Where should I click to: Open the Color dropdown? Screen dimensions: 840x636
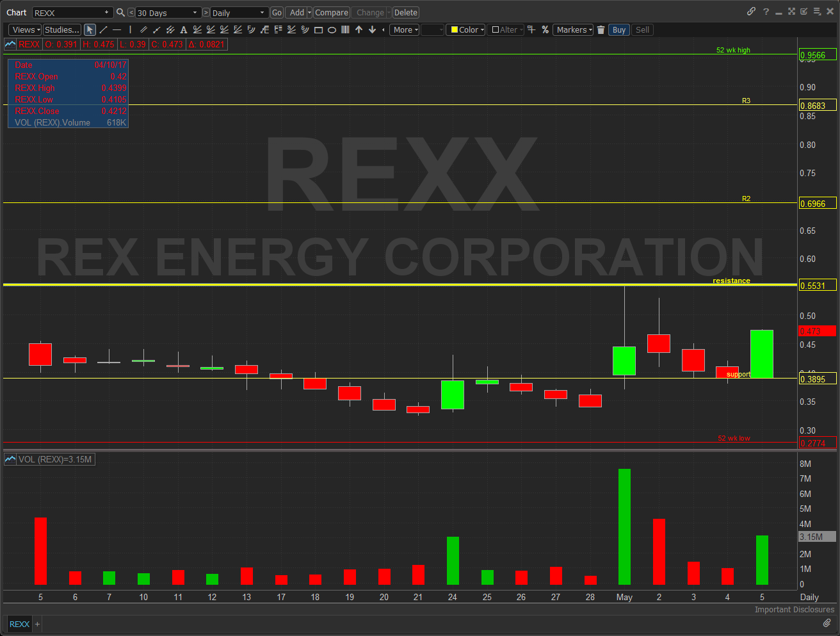pos(465,29)
